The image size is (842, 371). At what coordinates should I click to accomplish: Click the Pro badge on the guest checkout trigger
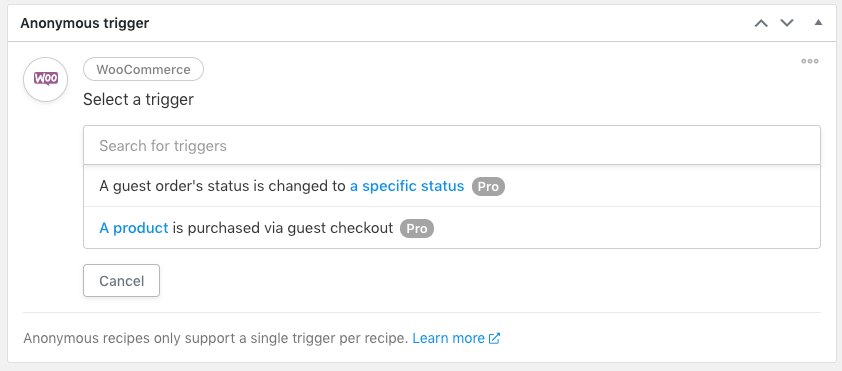pyautogui.click(x=417, y=229)
